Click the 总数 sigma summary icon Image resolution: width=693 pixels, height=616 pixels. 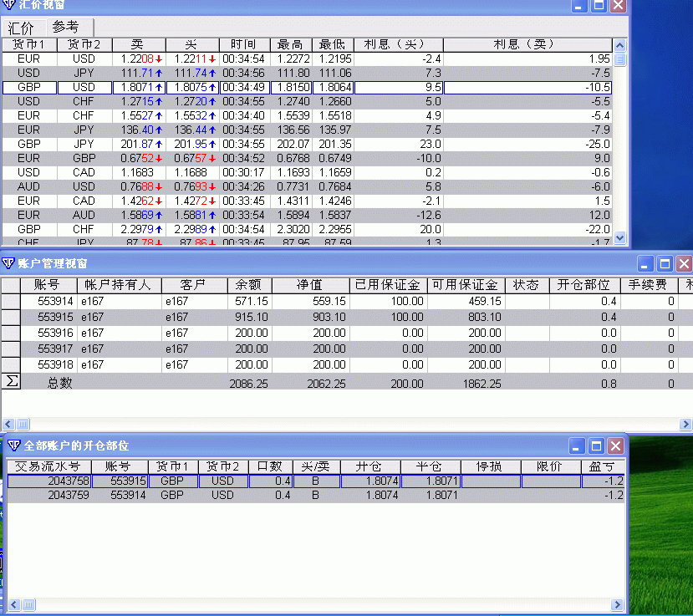[12, 381]
